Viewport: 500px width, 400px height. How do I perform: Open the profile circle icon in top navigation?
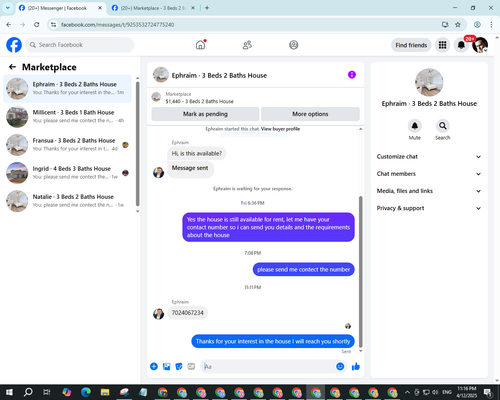point(294,45)
